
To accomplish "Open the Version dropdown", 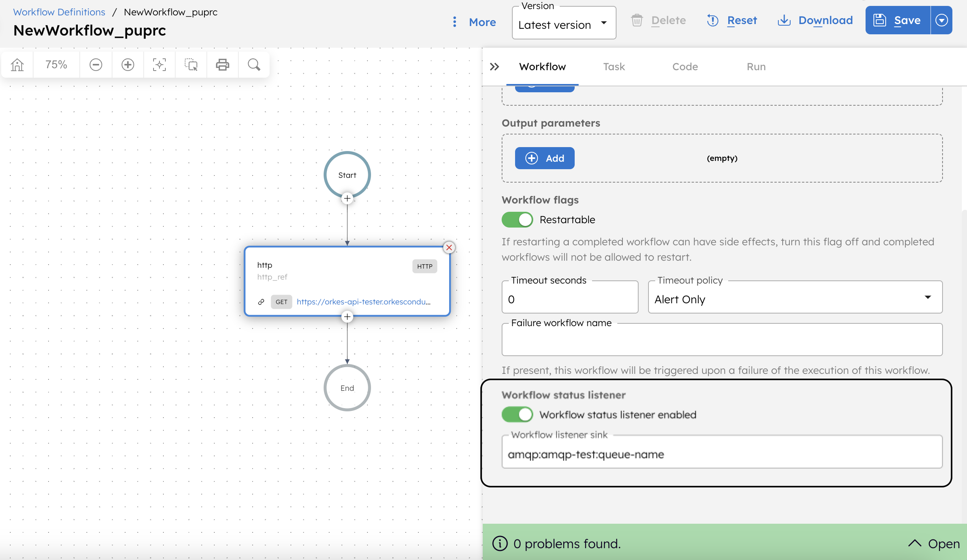I will [564, 23].
